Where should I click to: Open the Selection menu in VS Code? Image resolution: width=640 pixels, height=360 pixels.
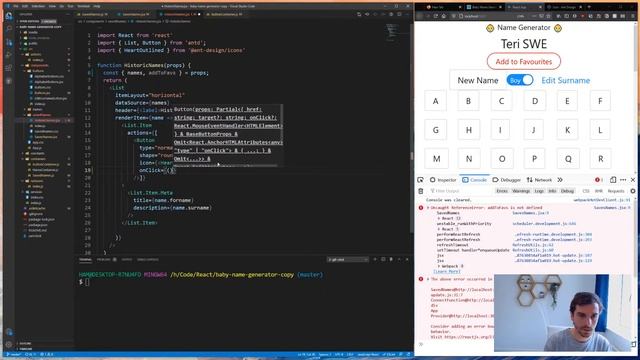(x=38, y=7)
